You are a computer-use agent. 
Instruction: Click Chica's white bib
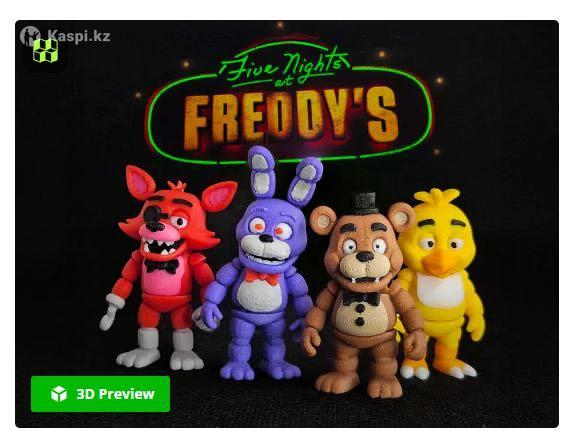click(439, 290)
